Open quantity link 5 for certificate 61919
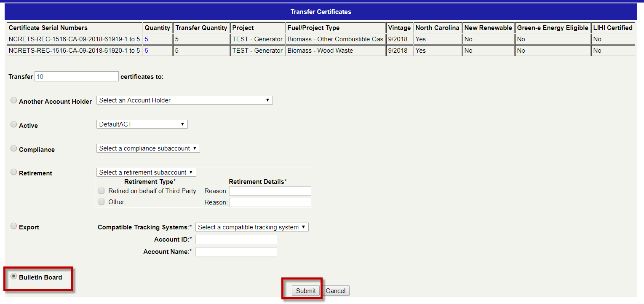Viewport: 644px width, 304px height. point(147,39)
